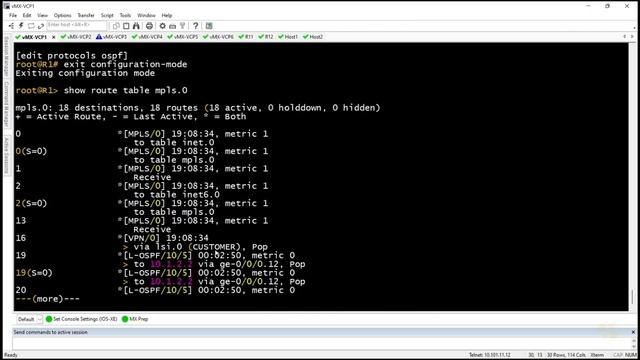Click 'via lsi.0 (CUSTOMER), Pop' line
640x360 pixels.
pos(201,247)
